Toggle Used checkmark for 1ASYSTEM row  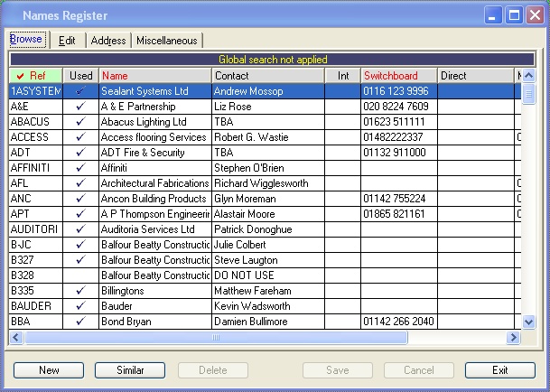coord(81,91)
